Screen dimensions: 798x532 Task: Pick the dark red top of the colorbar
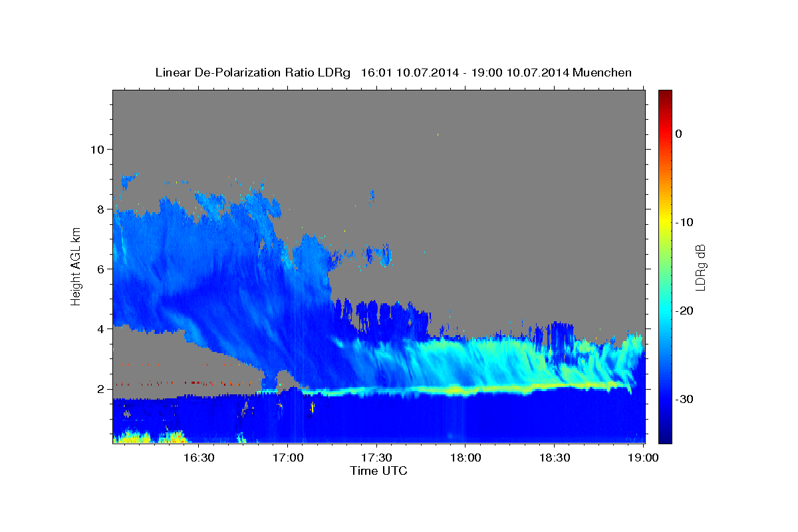(x=665, y=94)
